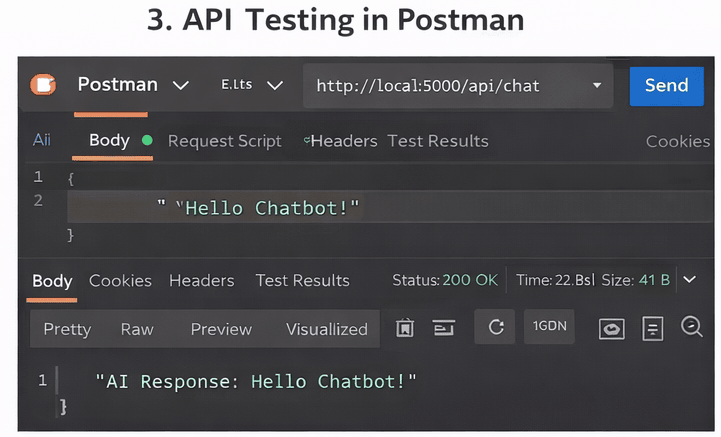Open request Test Results tab beside Request Script
This screenshot has width=721, height=437.
pyautogui.click(x=438, y=141)
